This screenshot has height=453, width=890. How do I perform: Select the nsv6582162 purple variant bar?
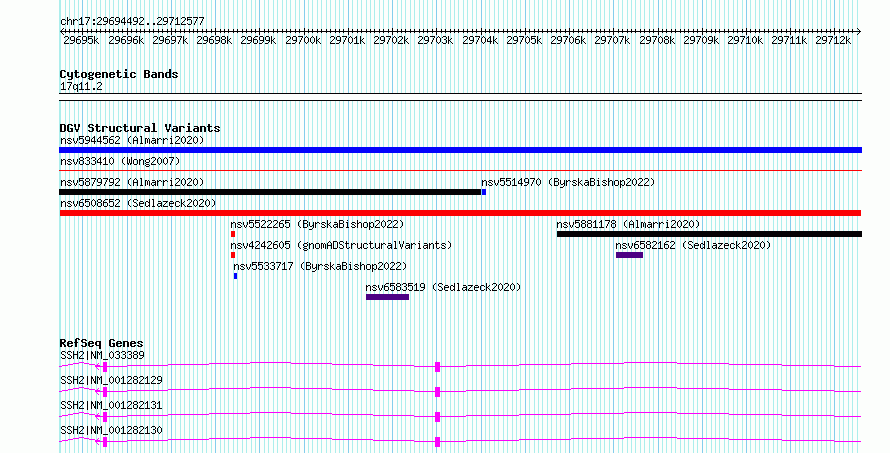pos(629,255)
